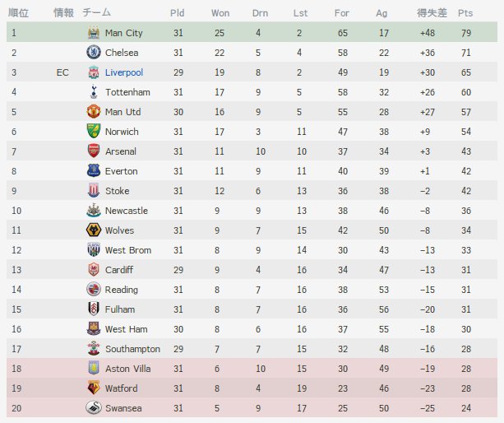Click the Swansea swan crest
Viewport: 504px width, 423px height.
click(x=94, y=407)
